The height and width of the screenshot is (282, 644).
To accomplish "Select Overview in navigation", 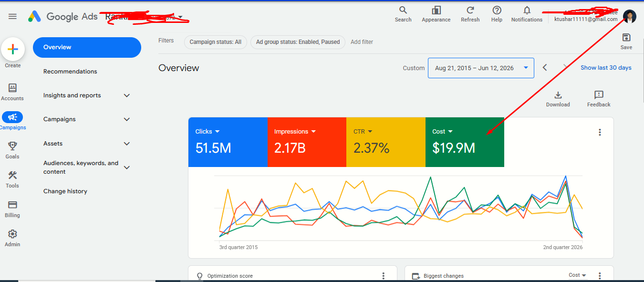I will 87,47.
